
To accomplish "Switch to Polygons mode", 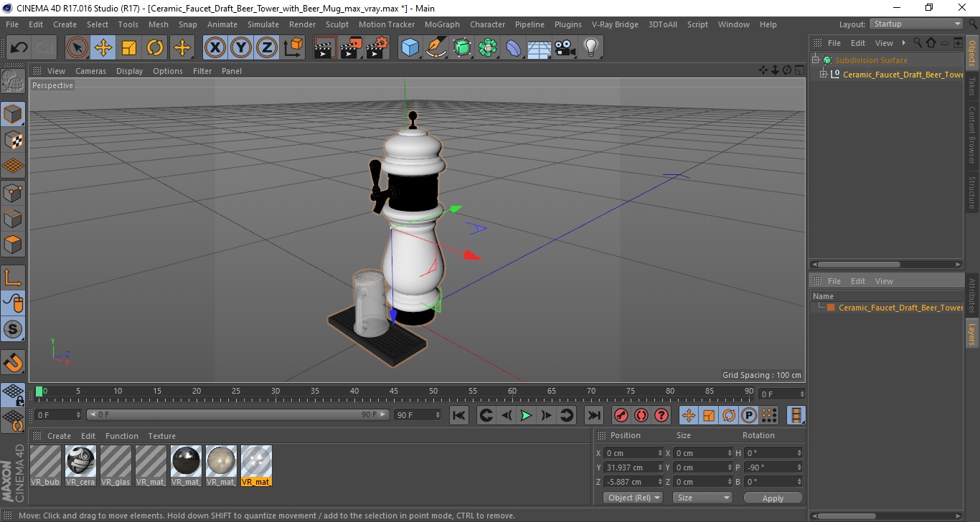I will click(x=13, y=244).
